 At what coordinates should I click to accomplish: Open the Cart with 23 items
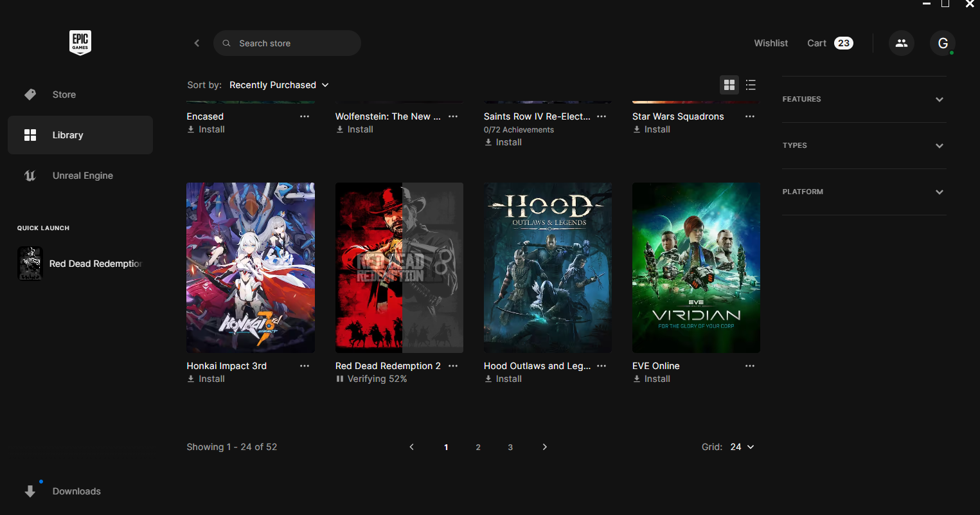(830, 43)
